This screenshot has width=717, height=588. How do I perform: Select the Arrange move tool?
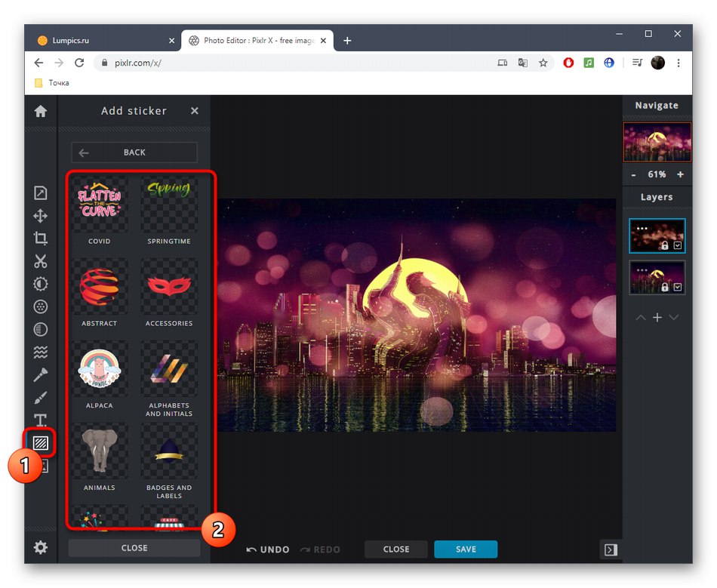[40, 216]
